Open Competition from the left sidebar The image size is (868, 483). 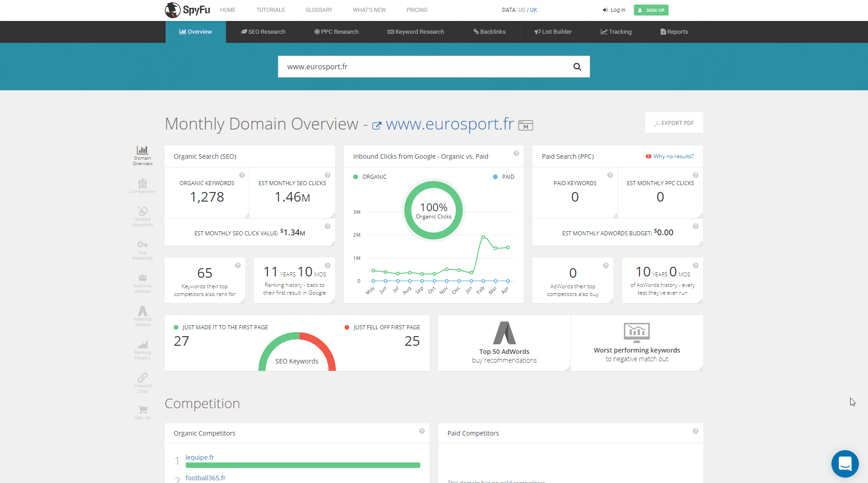click(x=142, y=186)
